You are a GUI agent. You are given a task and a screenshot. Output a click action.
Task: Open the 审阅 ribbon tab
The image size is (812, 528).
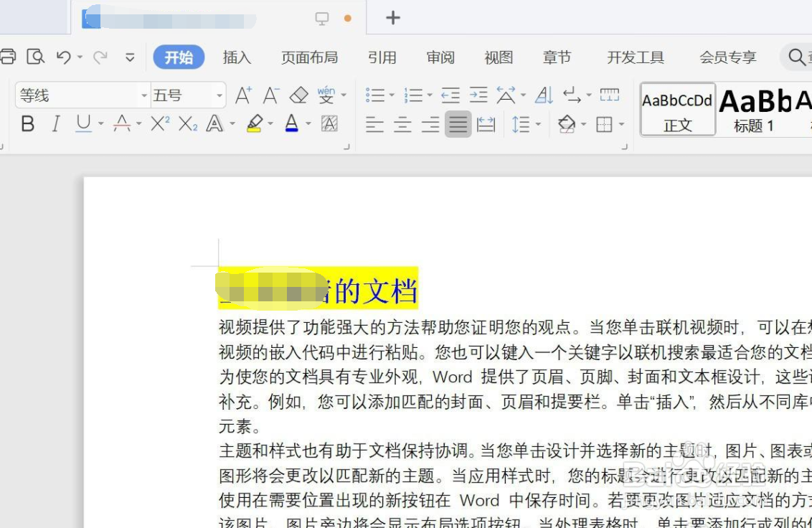click(440, 57)
